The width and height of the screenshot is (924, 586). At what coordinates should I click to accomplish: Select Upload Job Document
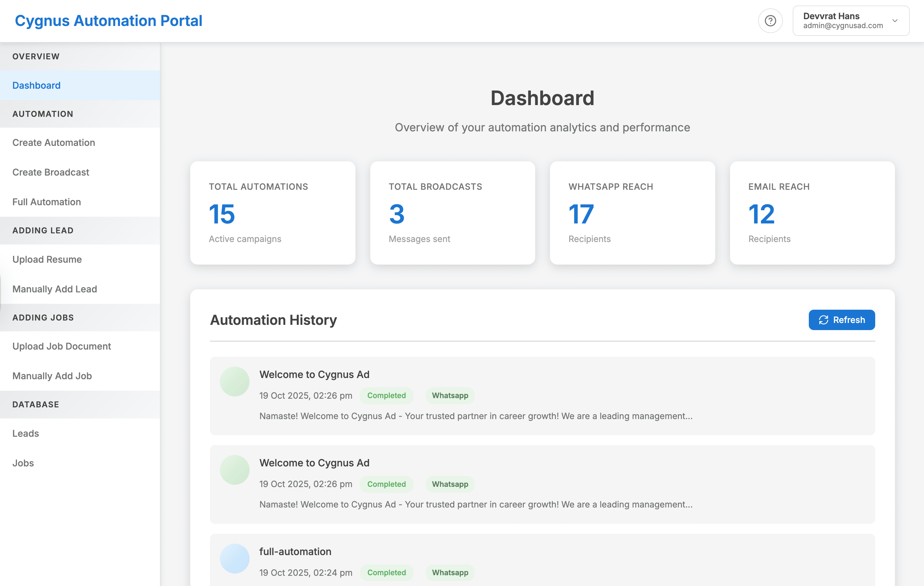[x=61, y=346]
